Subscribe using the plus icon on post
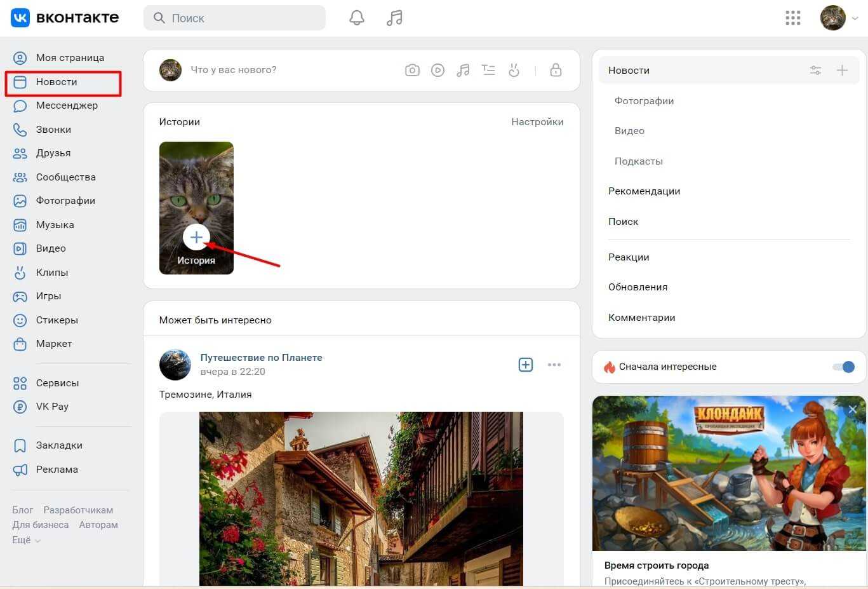 point(526,365)
